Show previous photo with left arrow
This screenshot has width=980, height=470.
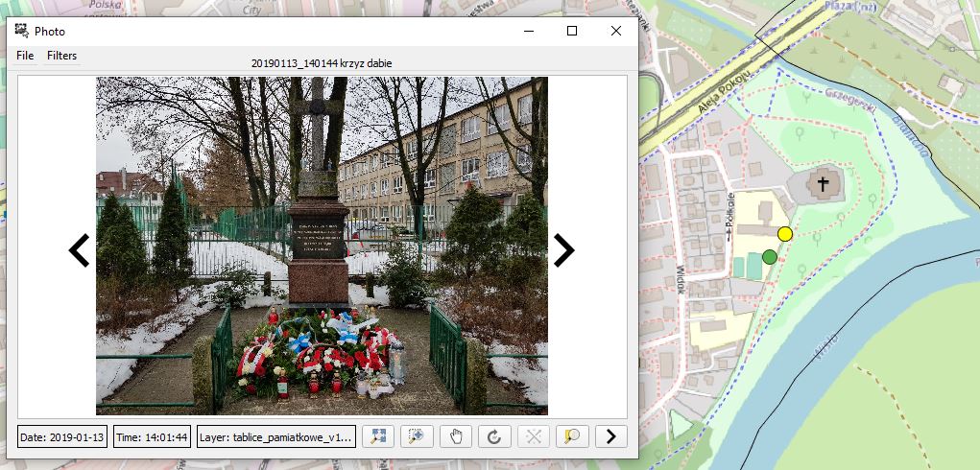point(79,250)
